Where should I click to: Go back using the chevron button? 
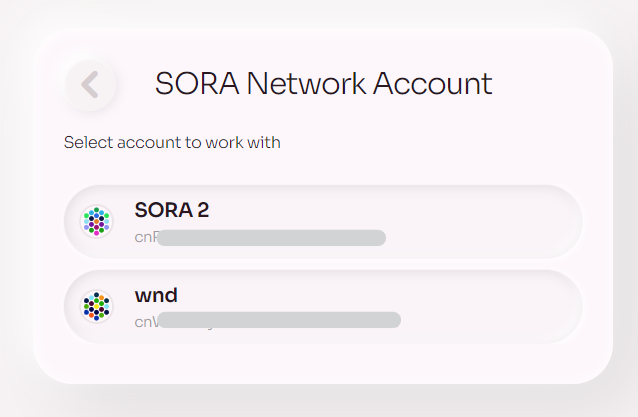tap(90, 85)
